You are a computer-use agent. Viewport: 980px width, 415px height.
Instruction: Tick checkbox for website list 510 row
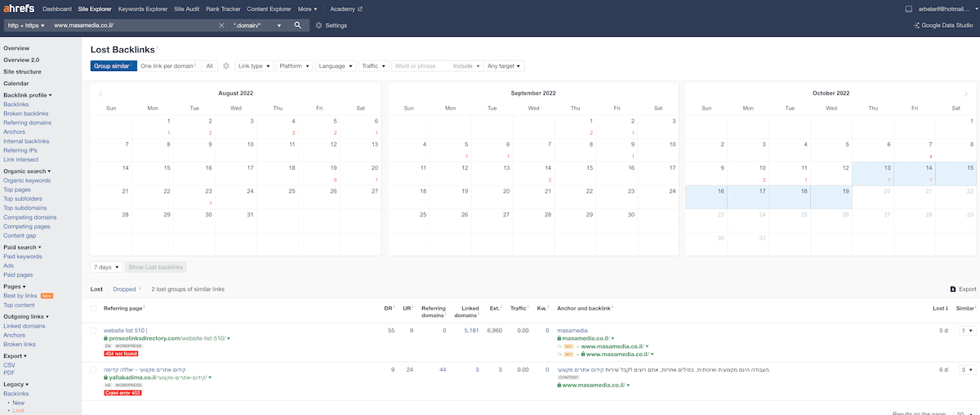coord(93,330)
